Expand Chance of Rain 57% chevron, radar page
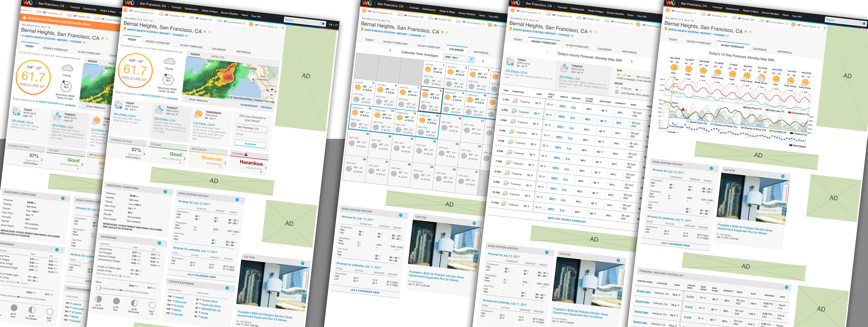 pos(144,154)
